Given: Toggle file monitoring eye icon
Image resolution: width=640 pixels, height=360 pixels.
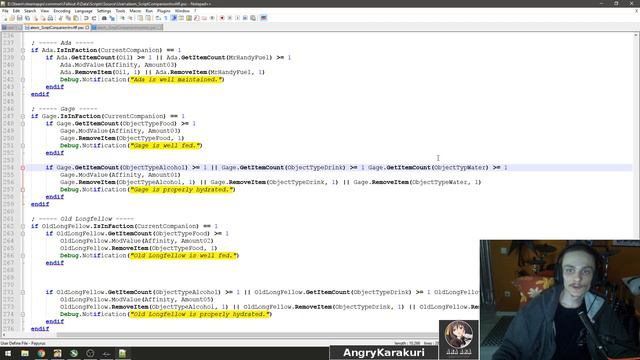Looking at the screenshot, I should coord(212,18).
